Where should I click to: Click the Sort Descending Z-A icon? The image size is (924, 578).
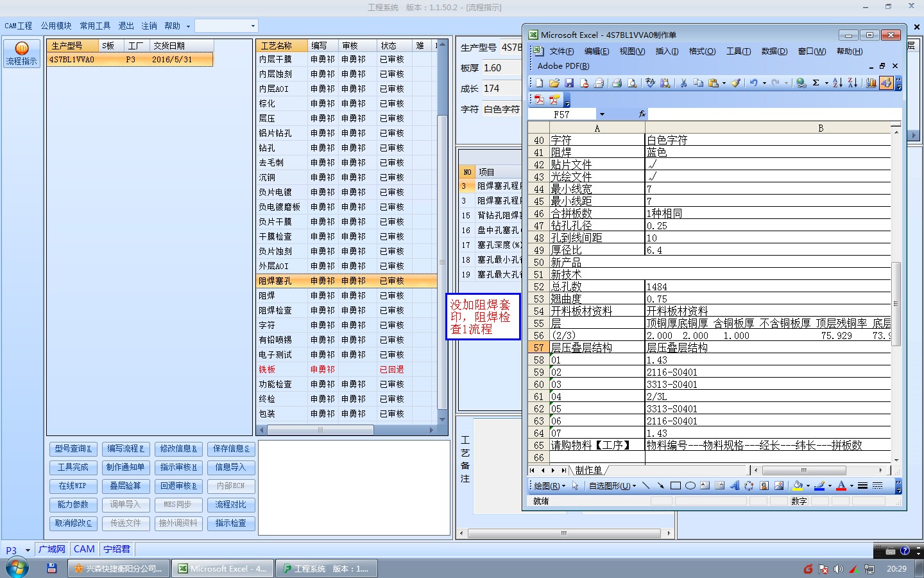point(853,83)
